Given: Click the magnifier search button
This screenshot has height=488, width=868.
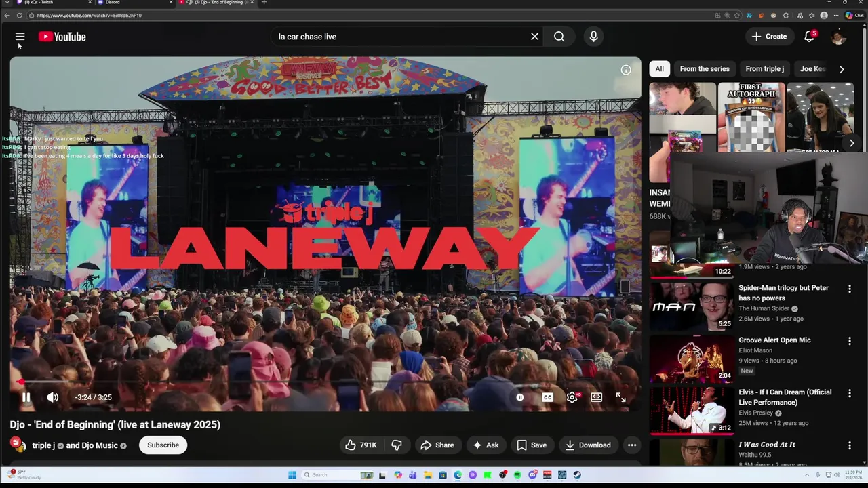Looking at the screenshot, I should tap(559, 37).
